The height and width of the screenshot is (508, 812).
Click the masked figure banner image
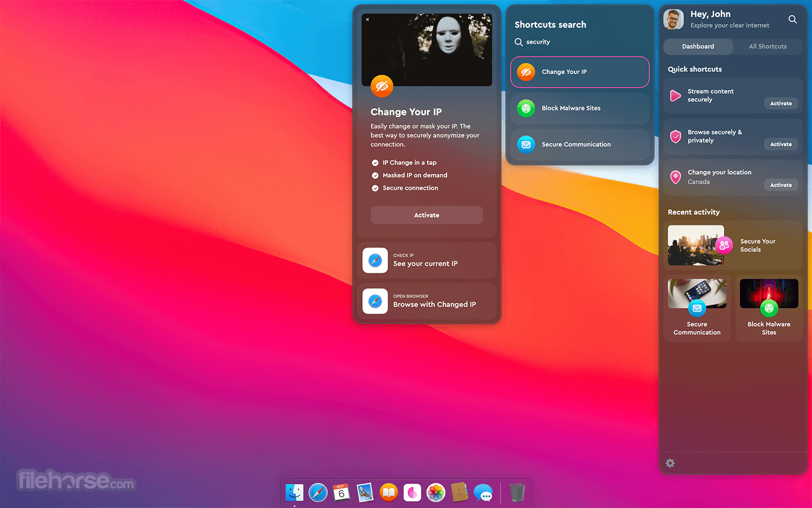click(x=427, y=50)
